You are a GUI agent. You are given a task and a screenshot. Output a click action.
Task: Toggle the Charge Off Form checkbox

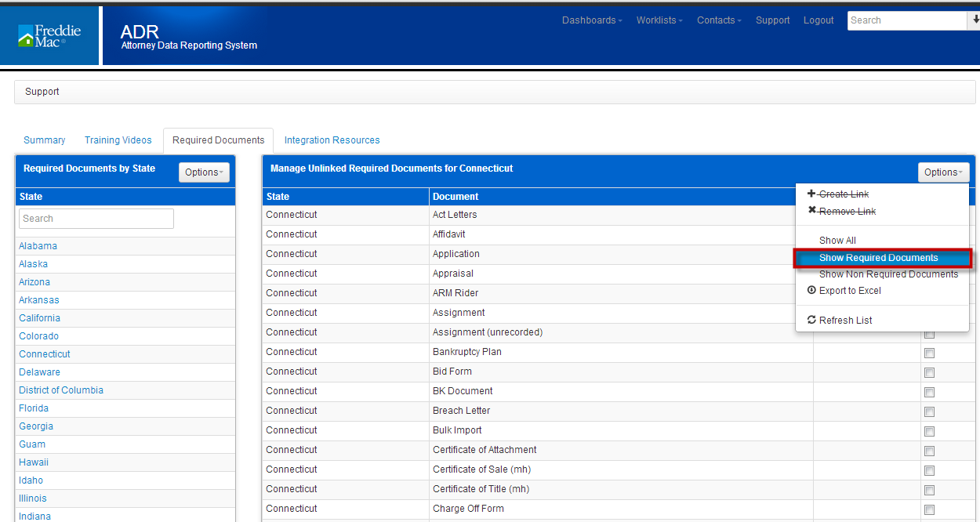929,509
